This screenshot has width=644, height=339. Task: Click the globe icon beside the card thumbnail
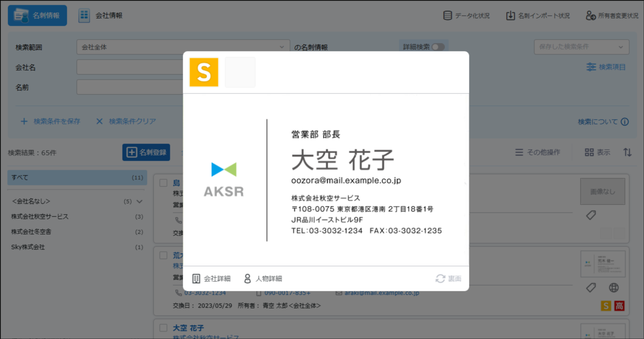[x=613, y=288]
